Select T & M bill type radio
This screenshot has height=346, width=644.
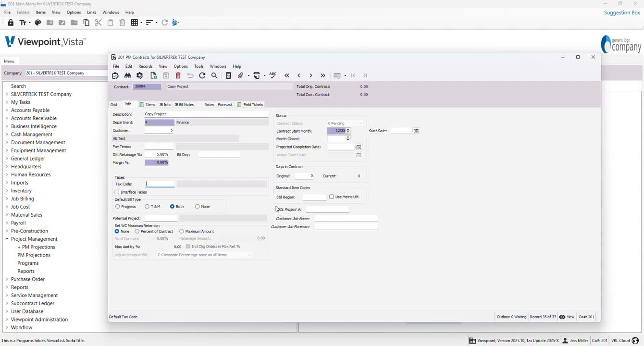point(147,207)
